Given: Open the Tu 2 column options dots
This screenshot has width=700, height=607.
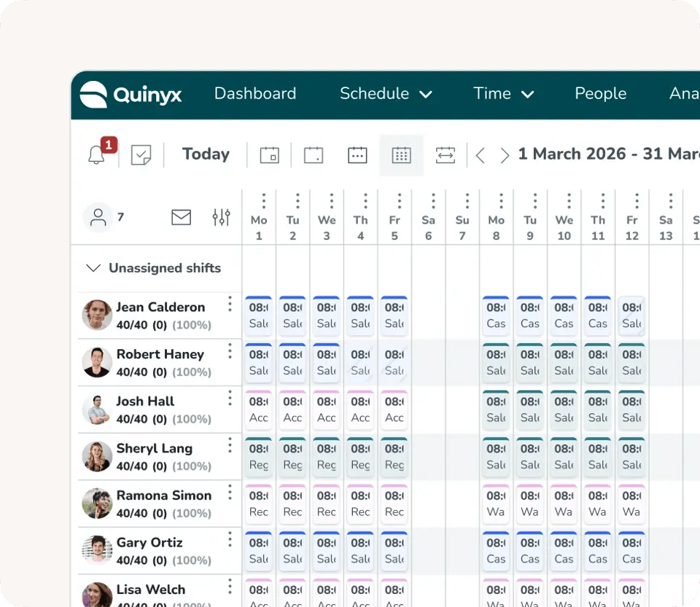Looking at the screenshot, I should pyautogui.click(x=297, y=201).
